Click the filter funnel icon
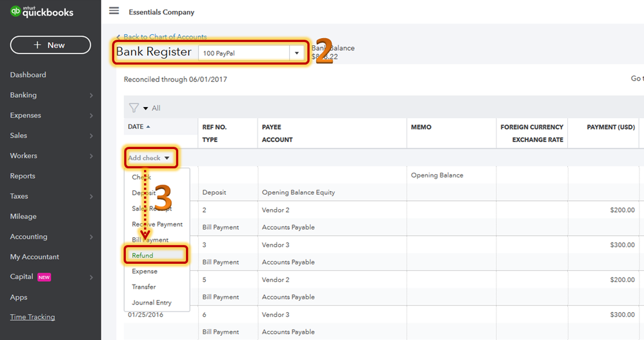This screenshot has width=644, height=340. [x=134, y=108]
